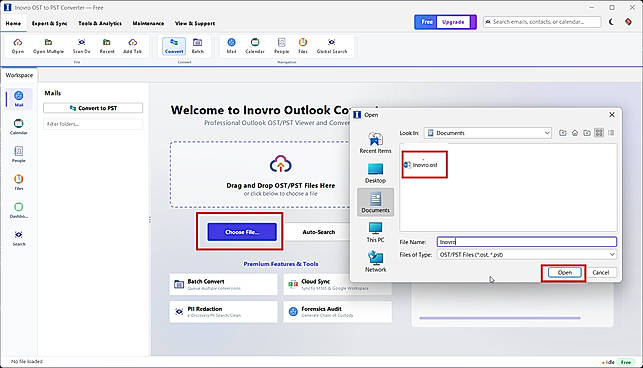Click the File Name input field
Screen dimensions: 643x368
527,242
